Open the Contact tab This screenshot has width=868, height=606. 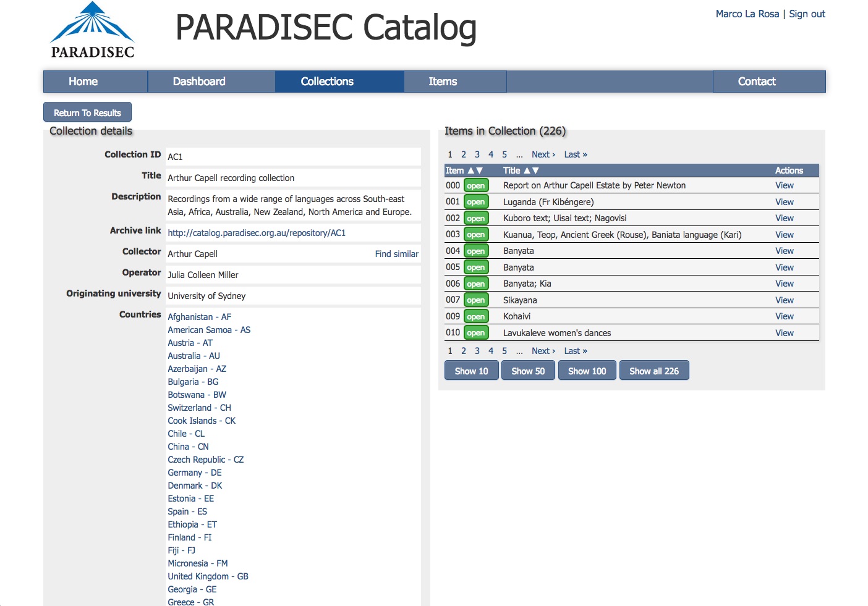click(769, 82)
